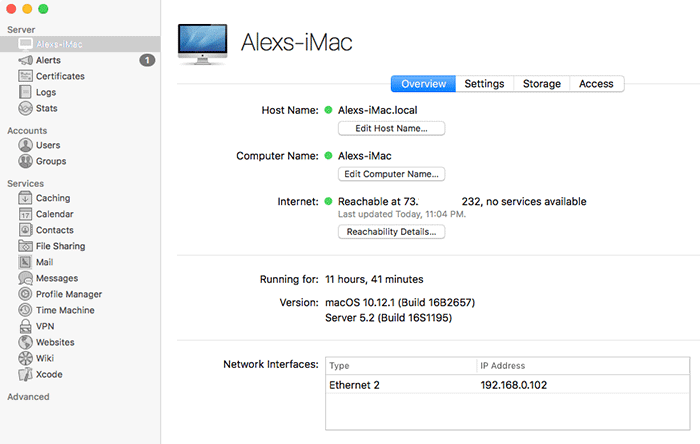
Task: Click the IP Address column header
Action: coord(583,366)
